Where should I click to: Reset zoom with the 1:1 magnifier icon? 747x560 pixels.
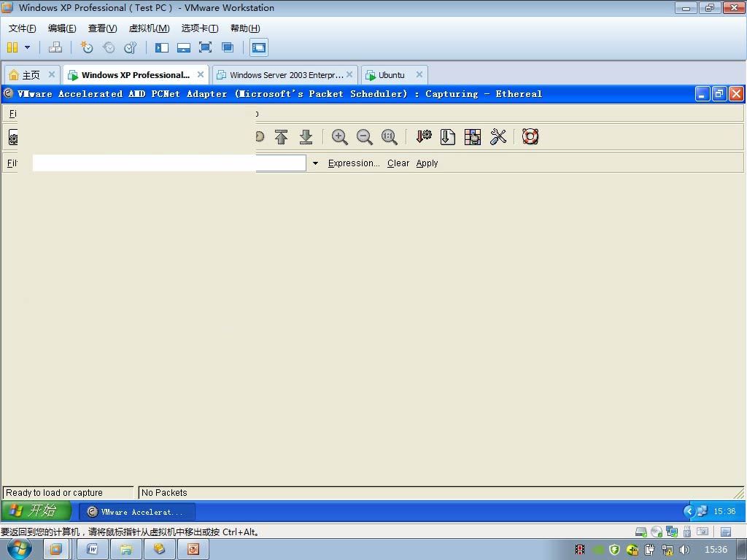point(390,137)
